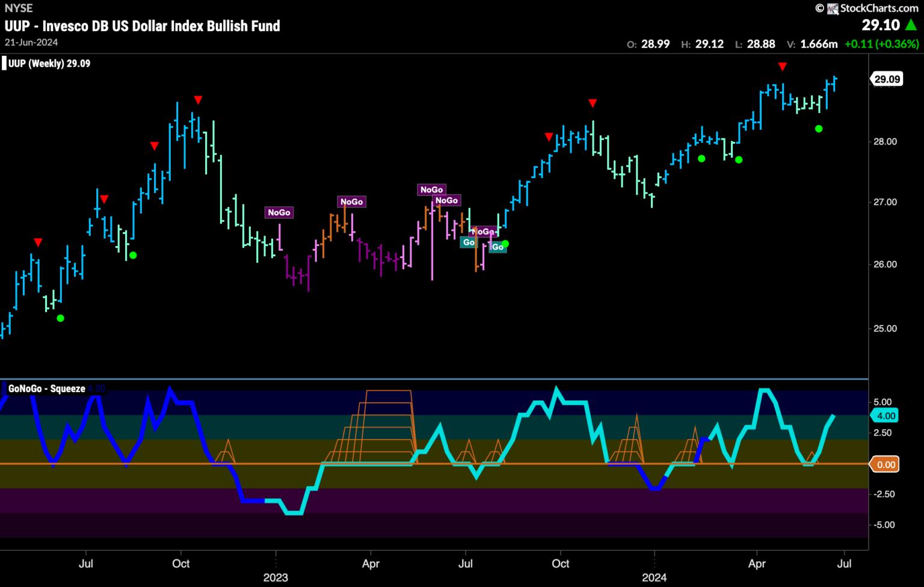Click the green up arrow beside 29.10
This screenshot has height=587, width=924.
pyautogui.click(x=911, y=25)
